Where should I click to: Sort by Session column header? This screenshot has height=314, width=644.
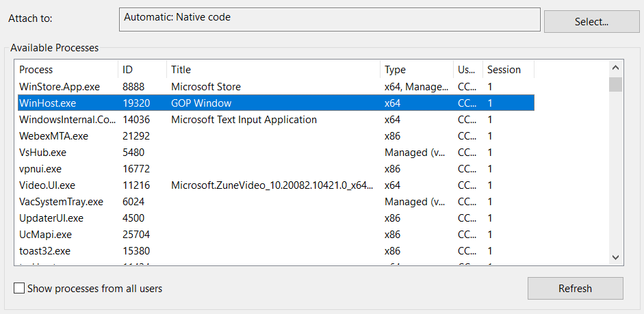coord(508,70)
